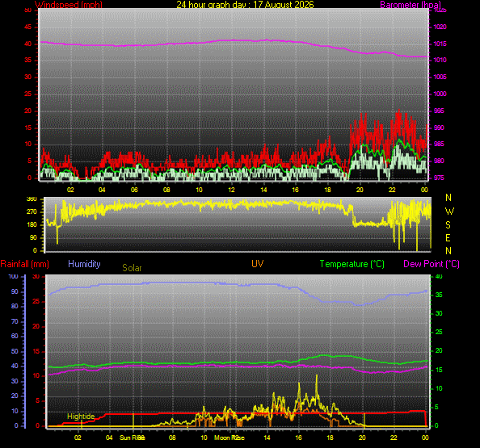Screen dimensions: 480x448
Task: Click the "1010" barometer scale value
Action: tap(440, 60)
